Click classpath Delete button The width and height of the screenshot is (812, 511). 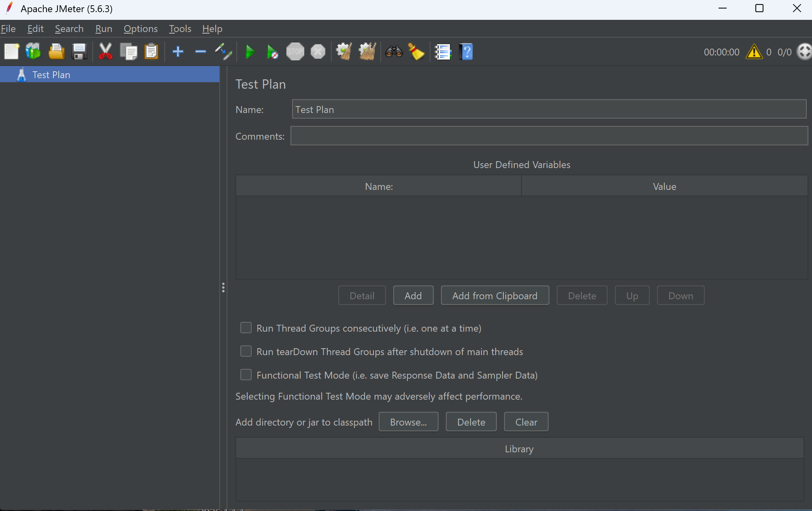coord(471,422)
